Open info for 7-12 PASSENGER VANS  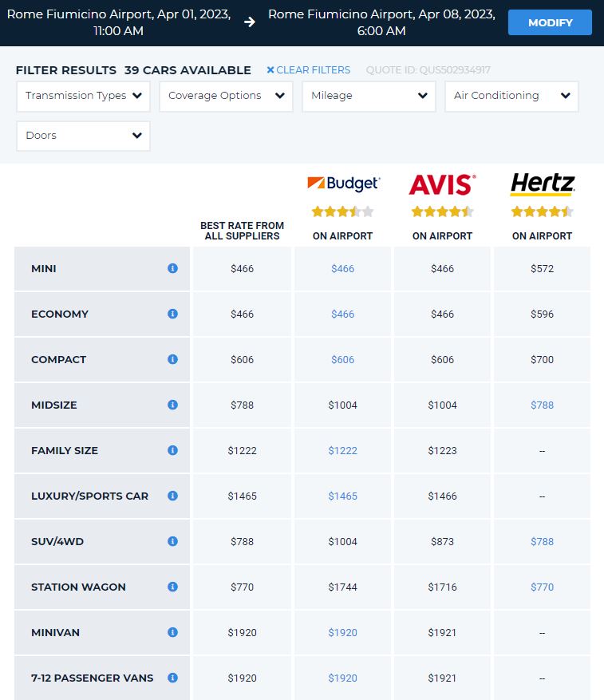[x=172, y=678]
